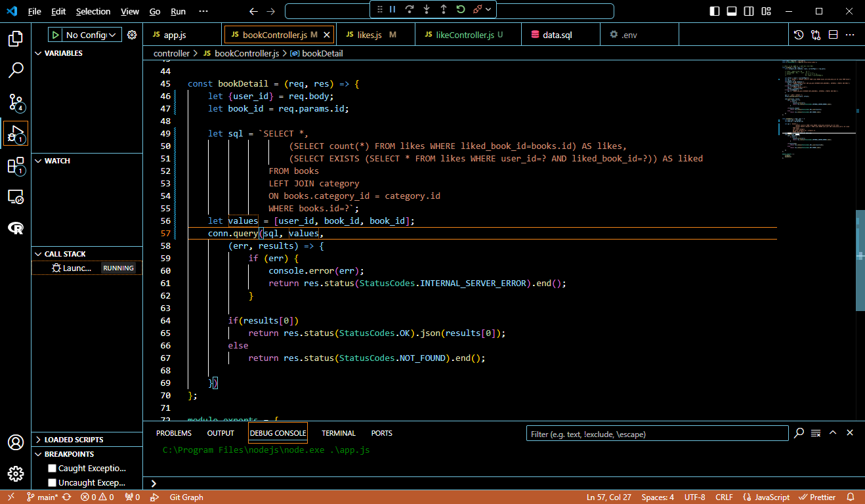
Task: Synchronize changes in status bar
Action: (67, 497)
